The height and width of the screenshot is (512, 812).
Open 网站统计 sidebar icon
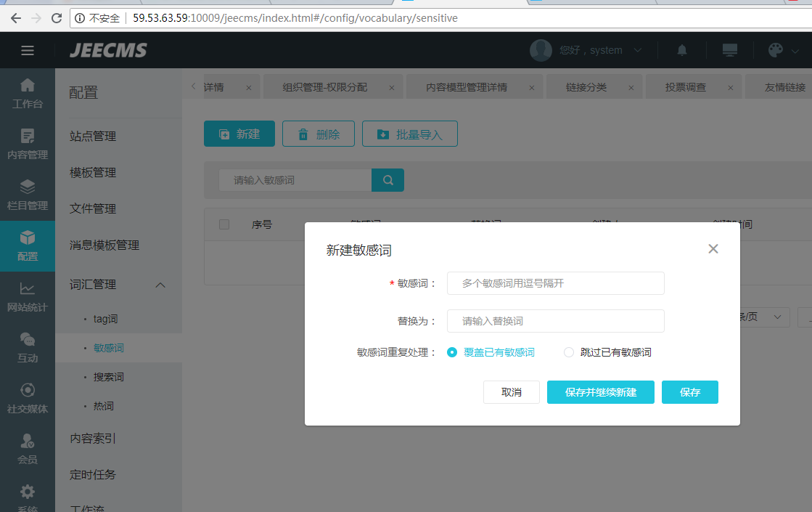(28, 296)
